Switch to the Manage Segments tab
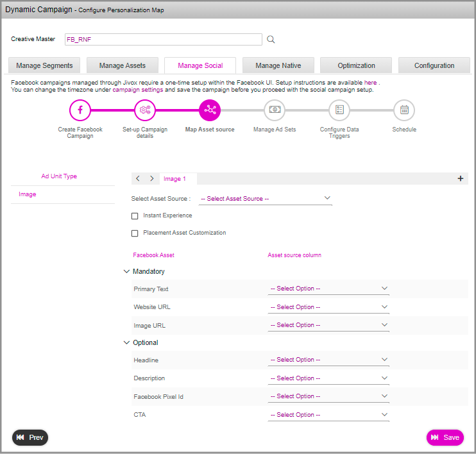The image size is (476, 454). click(x=44, y=65)
